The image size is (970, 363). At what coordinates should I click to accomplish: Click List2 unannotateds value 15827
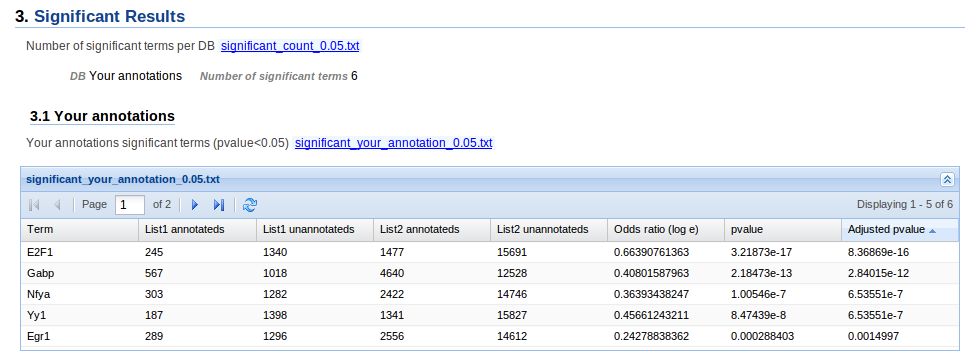click(512, 315)
